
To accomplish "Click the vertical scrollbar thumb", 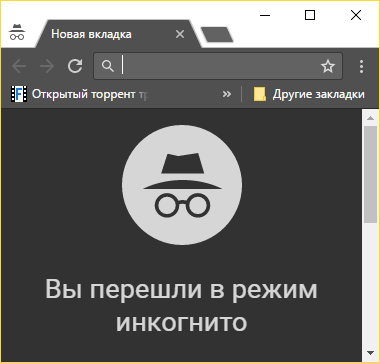I will coord(370,174).
